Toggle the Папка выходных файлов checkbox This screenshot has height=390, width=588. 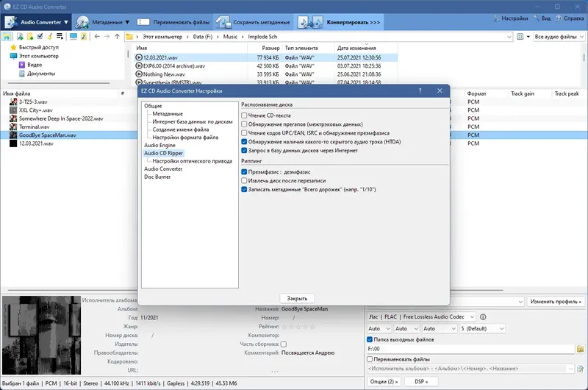(370, 339)
